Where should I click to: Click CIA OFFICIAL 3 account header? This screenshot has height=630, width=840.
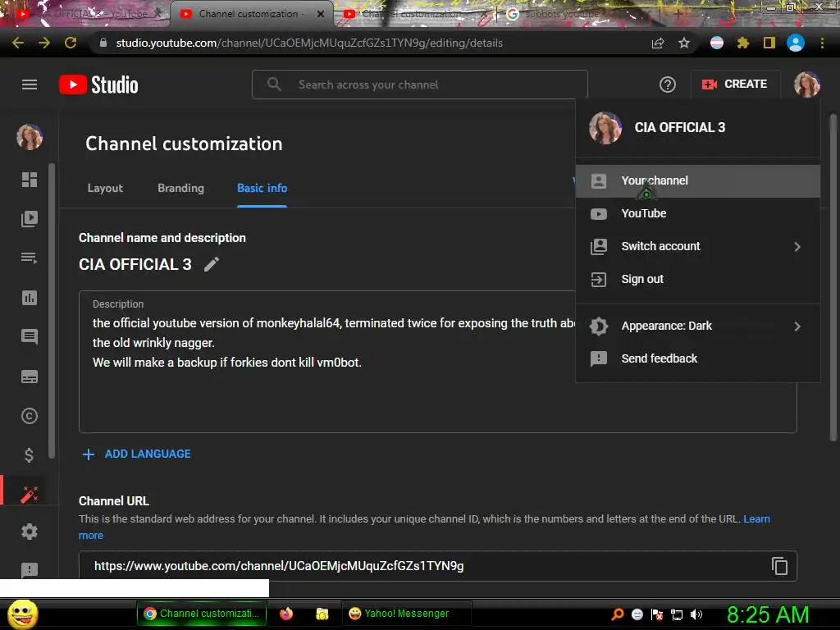coord(697,127)
